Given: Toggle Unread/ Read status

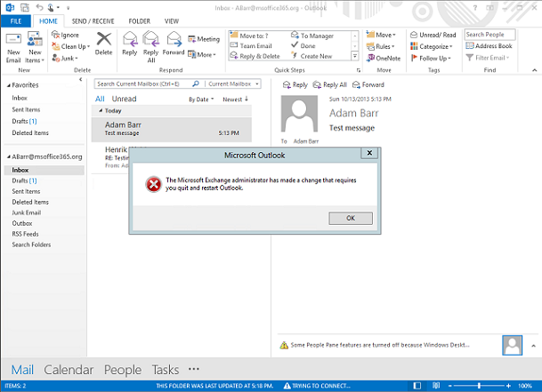Looking at the screenshot, I should [433, 35].
